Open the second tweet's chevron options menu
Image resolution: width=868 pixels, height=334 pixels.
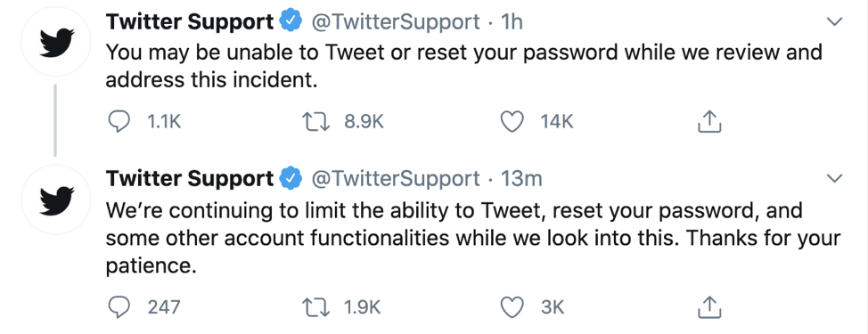click(x=833, y=179)
